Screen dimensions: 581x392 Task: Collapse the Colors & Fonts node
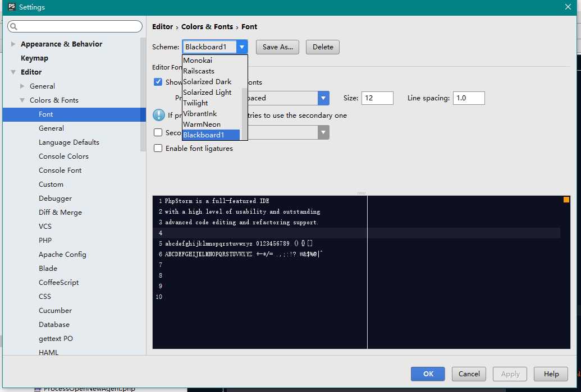(x=22, y=100)
